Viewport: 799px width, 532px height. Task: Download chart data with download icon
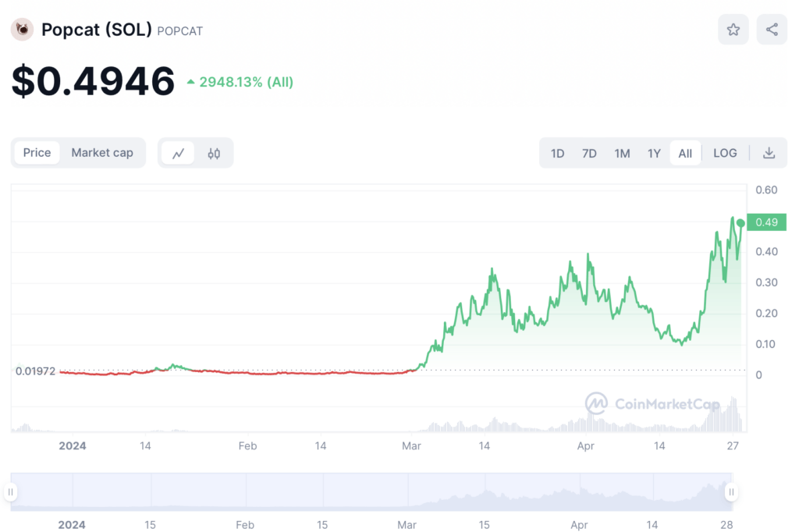click(x=769, y=153)
